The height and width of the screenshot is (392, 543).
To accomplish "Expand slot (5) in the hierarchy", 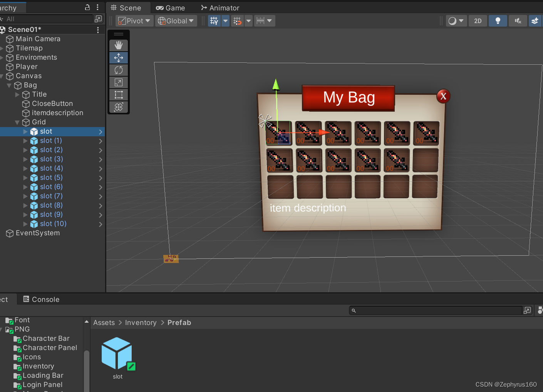I will point(25,178).
